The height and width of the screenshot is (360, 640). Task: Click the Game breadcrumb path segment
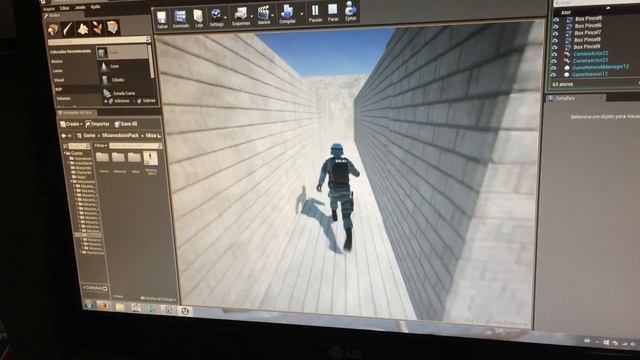[89, 136]
